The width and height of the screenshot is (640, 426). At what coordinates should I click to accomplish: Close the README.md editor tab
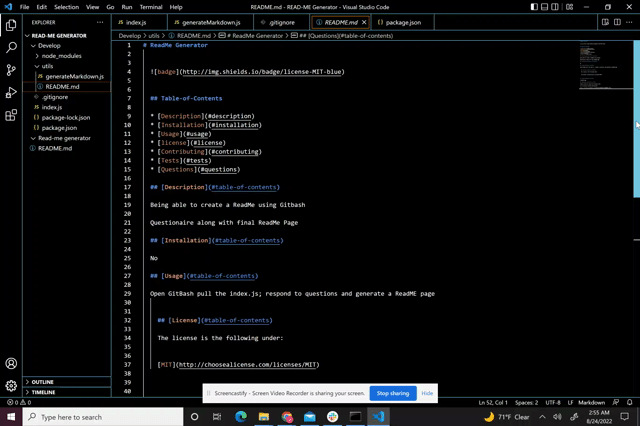[x=364, y=22]
